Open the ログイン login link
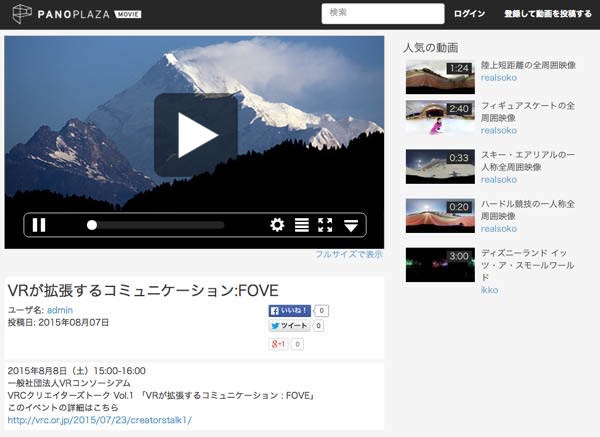This screenshot has width=600, height=437. pyautogui.click(x=469, y=14)
